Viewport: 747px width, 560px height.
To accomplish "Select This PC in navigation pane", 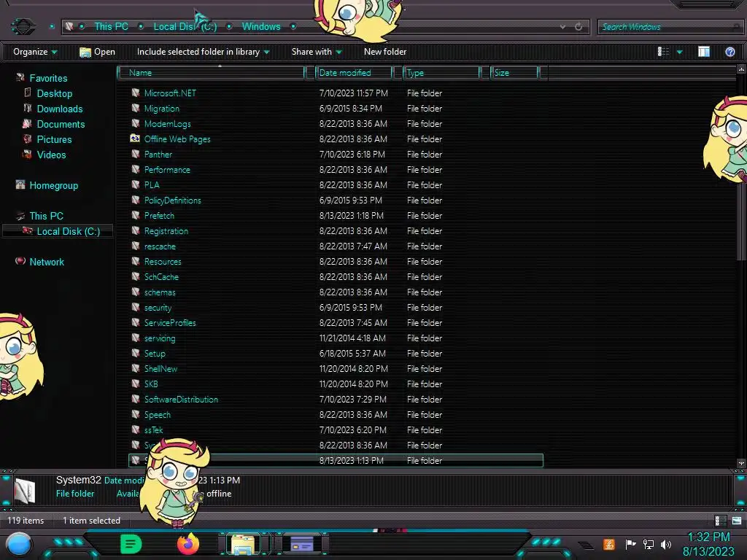I will [46, 216].
